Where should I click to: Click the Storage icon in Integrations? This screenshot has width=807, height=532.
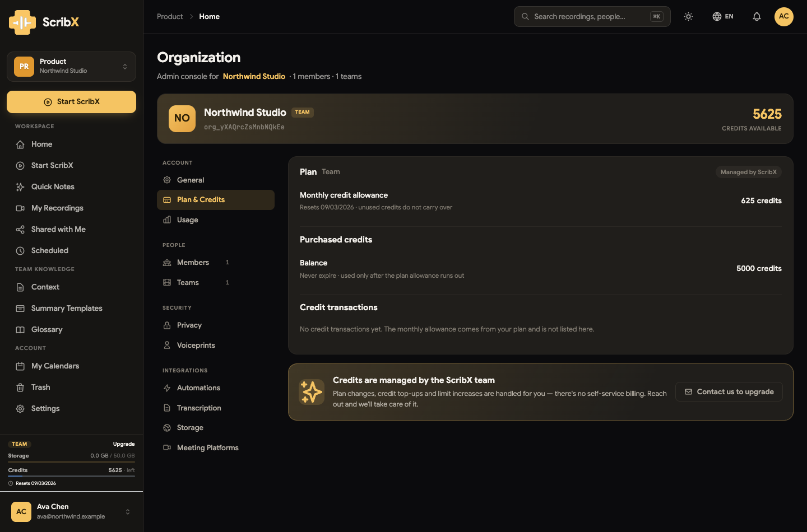(167, 428)
